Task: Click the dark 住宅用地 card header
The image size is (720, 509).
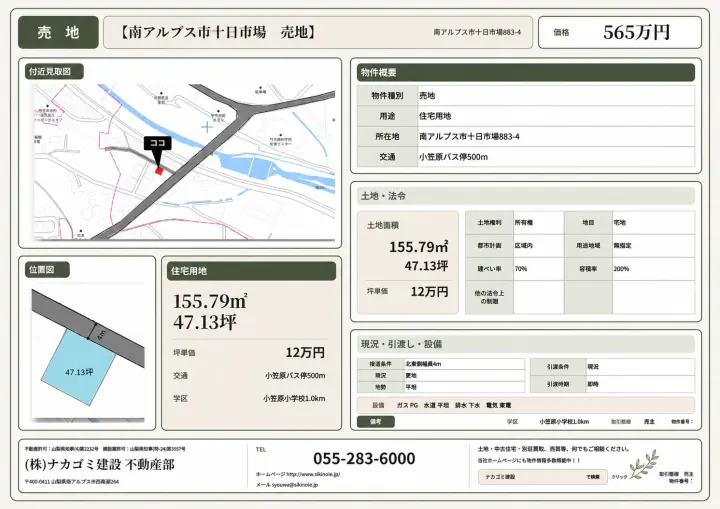Action: 252,271
